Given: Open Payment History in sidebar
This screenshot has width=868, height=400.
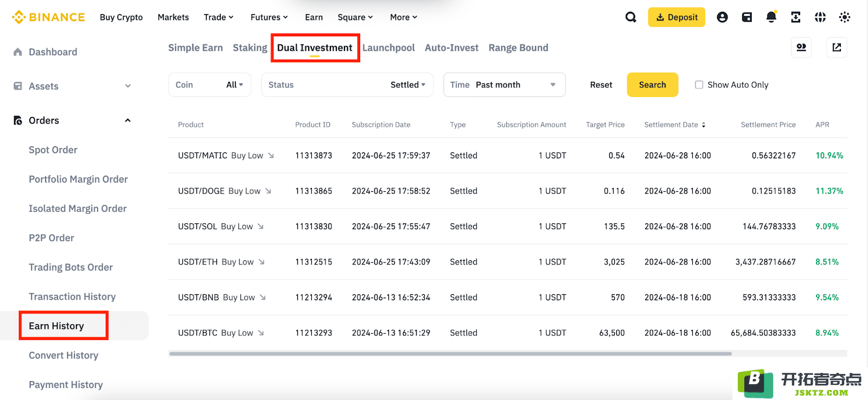Looking at the screenshot, I should (66, 385).
